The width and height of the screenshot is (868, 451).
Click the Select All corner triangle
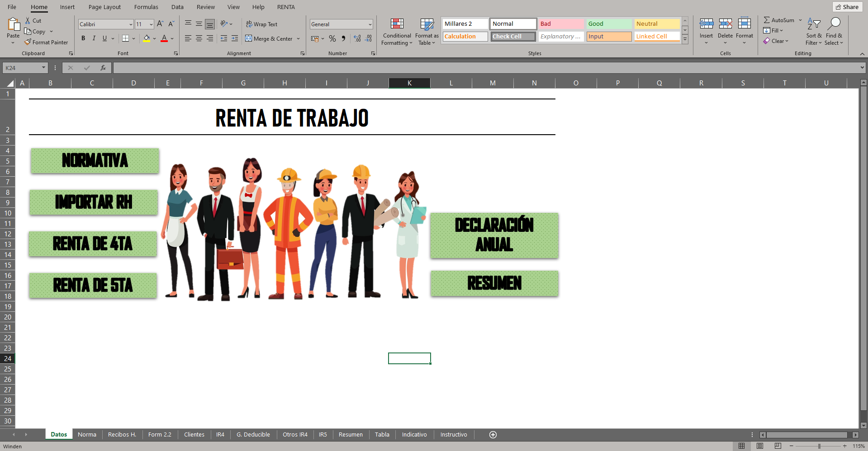tap(9, 83)
